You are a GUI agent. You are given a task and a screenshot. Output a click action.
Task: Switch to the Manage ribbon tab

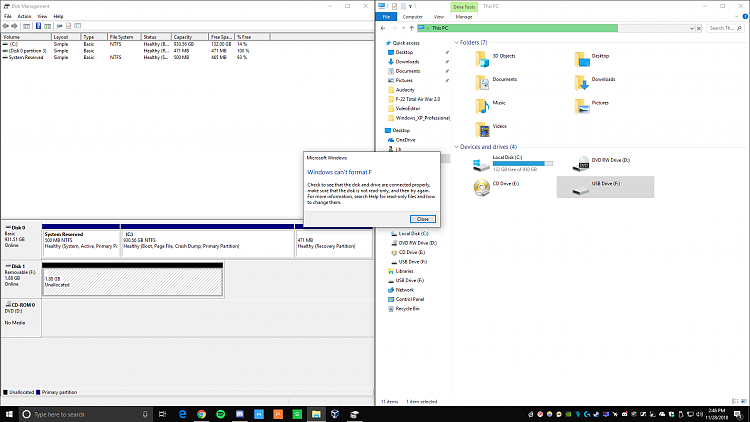(x=463, y=17)
